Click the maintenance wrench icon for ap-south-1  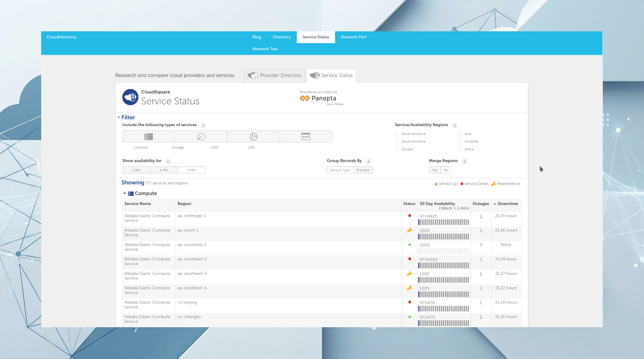409,230
